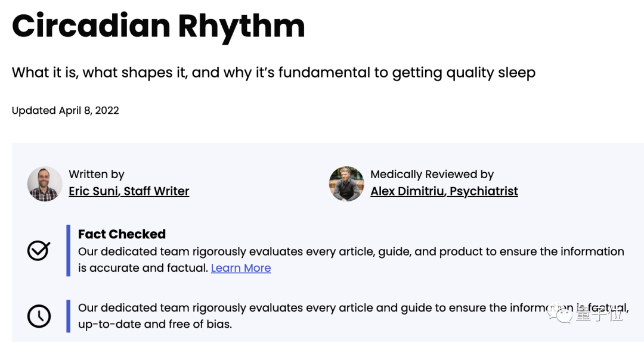Click the Circadian Rhythm page title
This screenshot has height=342, width=644.
[x=158, y=26]
